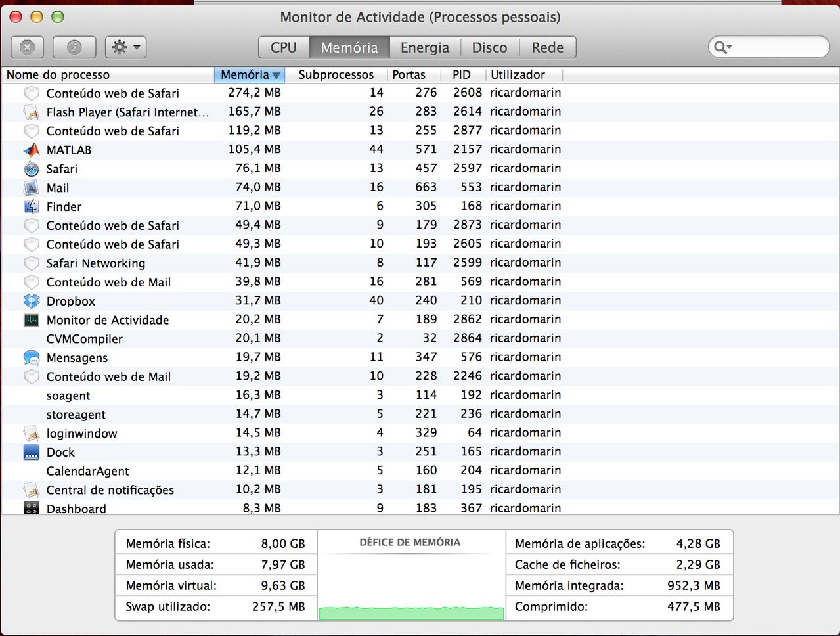This screenshot has height=636, width=840.
Task: Click the 165,7 MB memory value
Action: (254, 112)
